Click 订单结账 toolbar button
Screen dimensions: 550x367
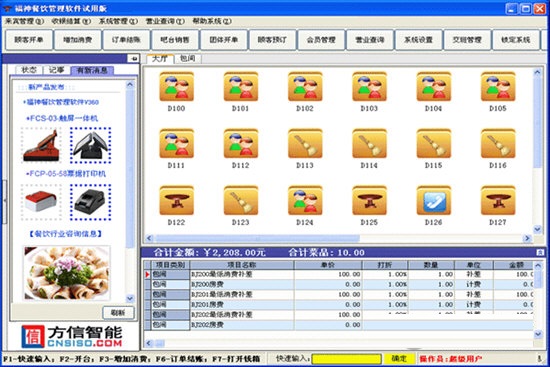point(126,40)
